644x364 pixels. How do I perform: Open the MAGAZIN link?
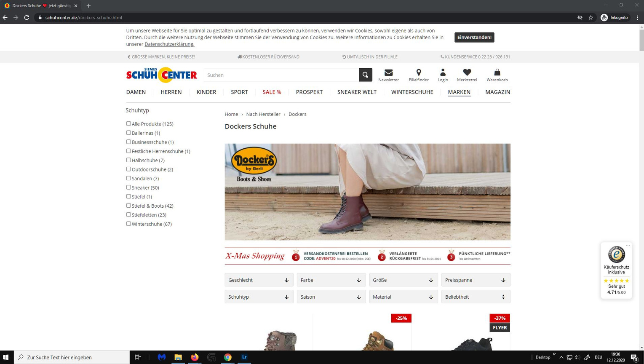(497, 92)
